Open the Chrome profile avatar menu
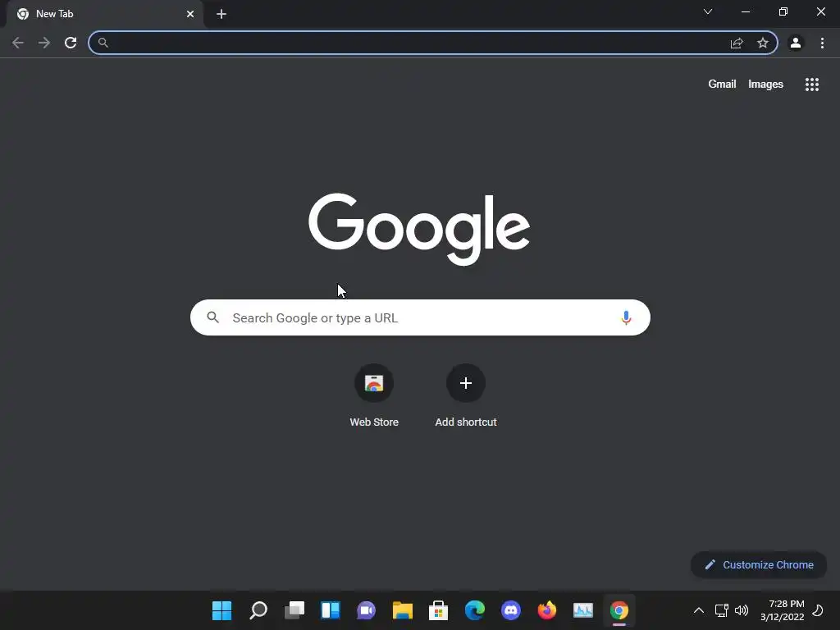Viewport: 840px width, 630px height. 796,43
